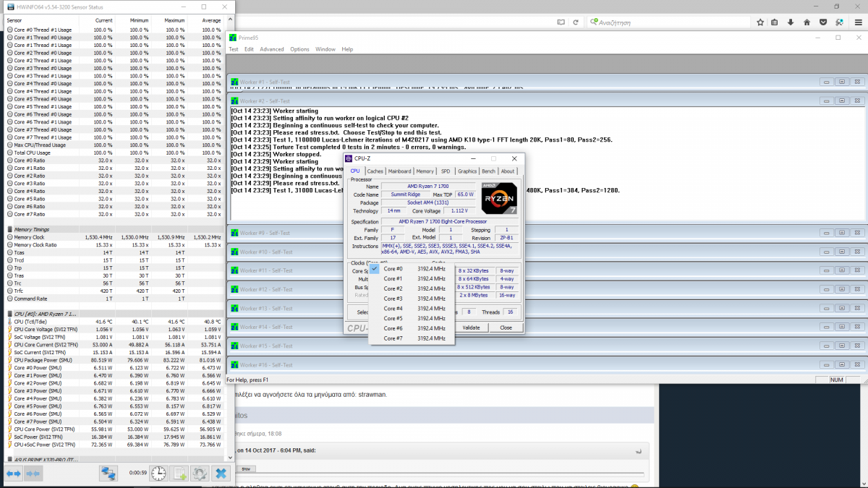This screenshot has height=488, width=868.
Task: Select Core #0 in the CPU-Z core list
Action: (412, 268)
